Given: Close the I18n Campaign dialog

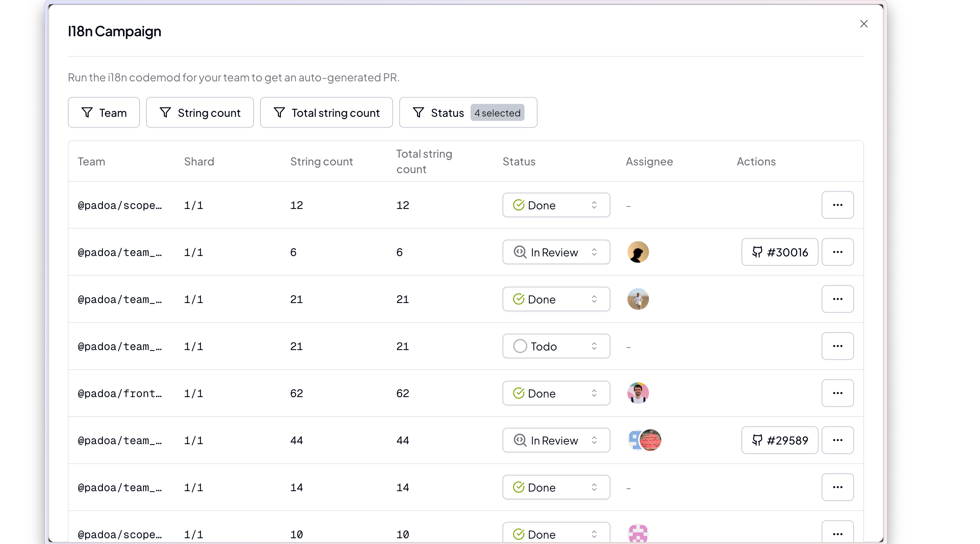Looking at the screenshot, I should coord(864,24).
